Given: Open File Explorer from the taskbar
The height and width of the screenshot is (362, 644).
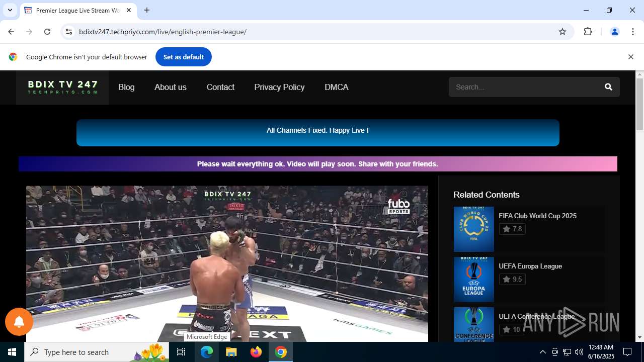Looking at the screenshot, I should 231,352.
